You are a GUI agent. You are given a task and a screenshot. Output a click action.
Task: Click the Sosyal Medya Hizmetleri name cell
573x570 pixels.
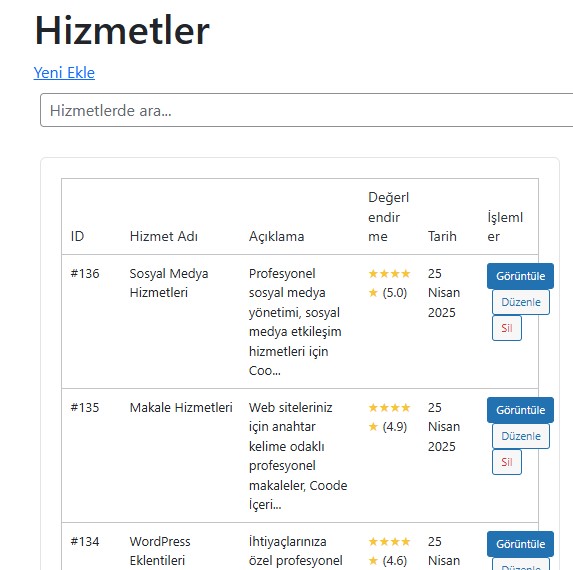pyautogui.click(x=169, y=283)
